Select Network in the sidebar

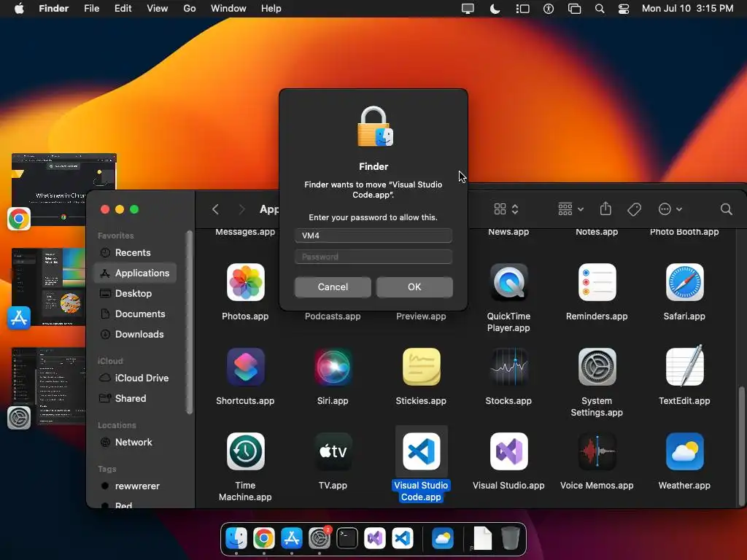click(x=135, y=442)
